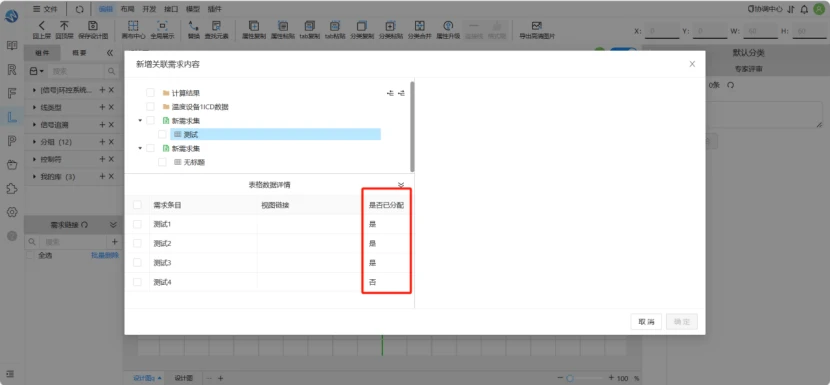The height and width of the screenshot is (385, 831).
Task: Open the 布局 menu
Action: (x=127, y=9)
